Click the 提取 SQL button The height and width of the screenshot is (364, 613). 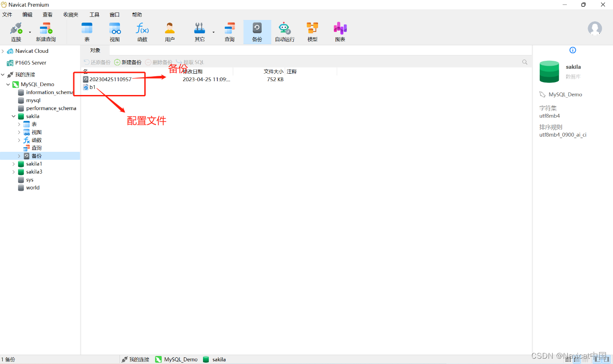190,62
